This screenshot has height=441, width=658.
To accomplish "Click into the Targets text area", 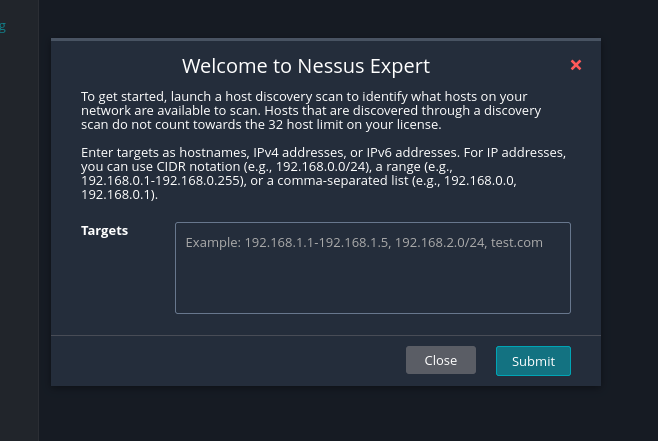I will pyautogui.click(x=373, y=268).
